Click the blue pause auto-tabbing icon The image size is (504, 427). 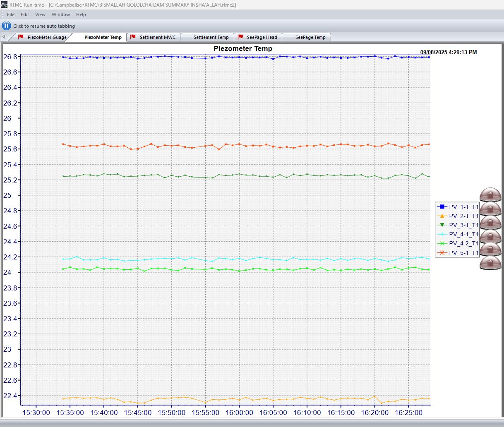coord(6,26)
